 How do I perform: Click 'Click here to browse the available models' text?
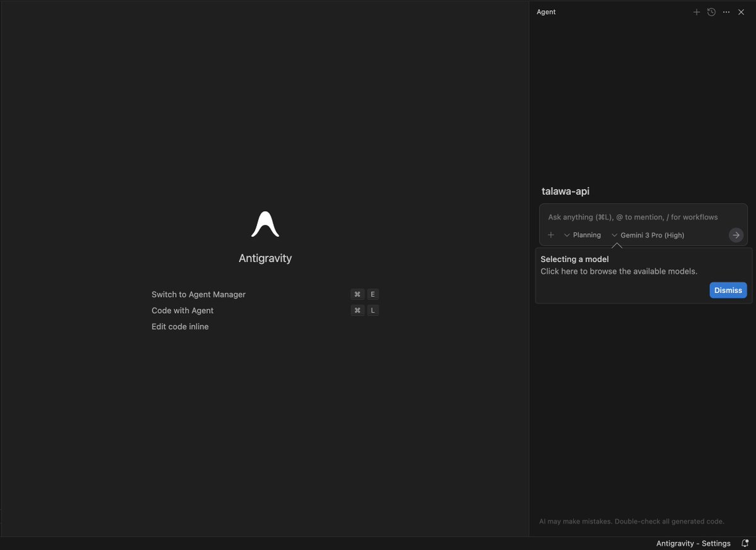619,272
